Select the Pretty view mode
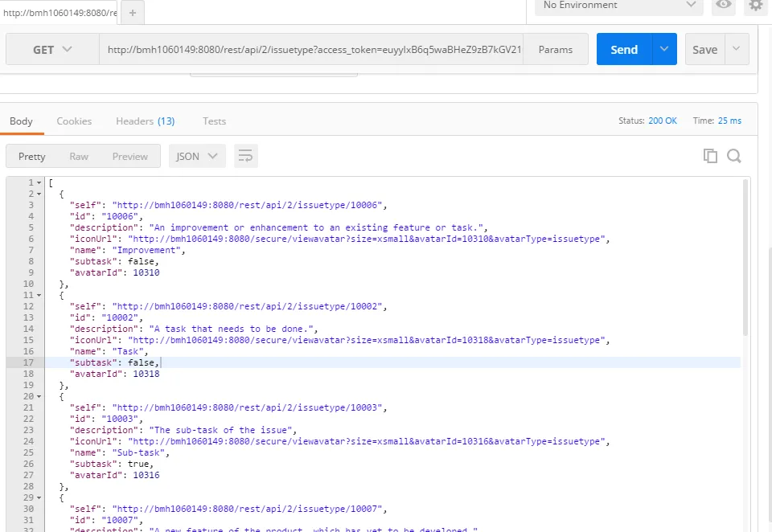The width and height of the screenshot is (772, 532). 32,156
